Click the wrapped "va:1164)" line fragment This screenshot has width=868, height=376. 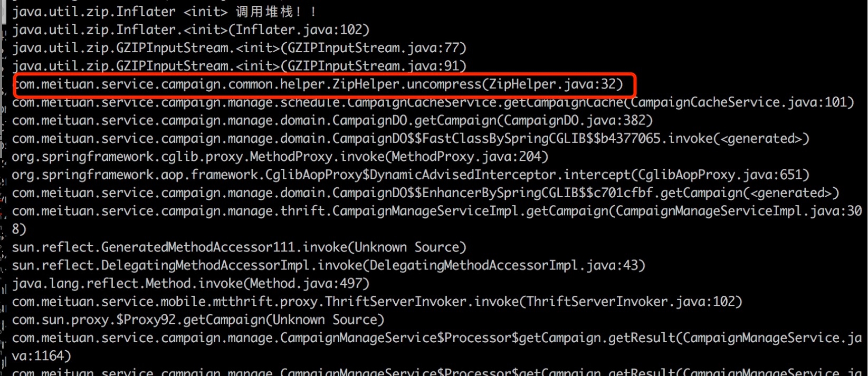coord(41,356)
